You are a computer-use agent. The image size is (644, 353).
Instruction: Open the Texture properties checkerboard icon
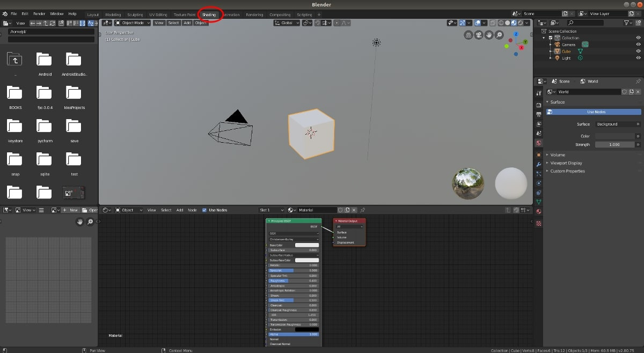click(539, 223)
